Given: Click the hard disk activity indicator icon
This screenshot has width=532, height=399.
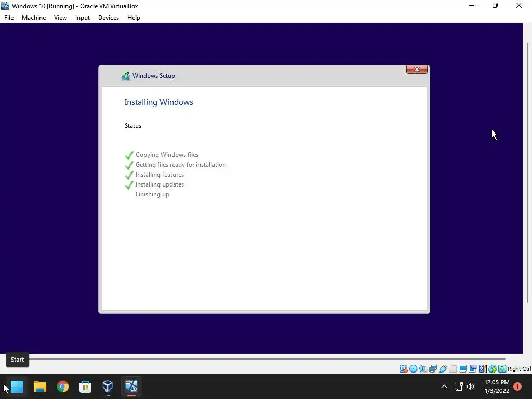Looking at the screenshot, I should pos(403,369).
